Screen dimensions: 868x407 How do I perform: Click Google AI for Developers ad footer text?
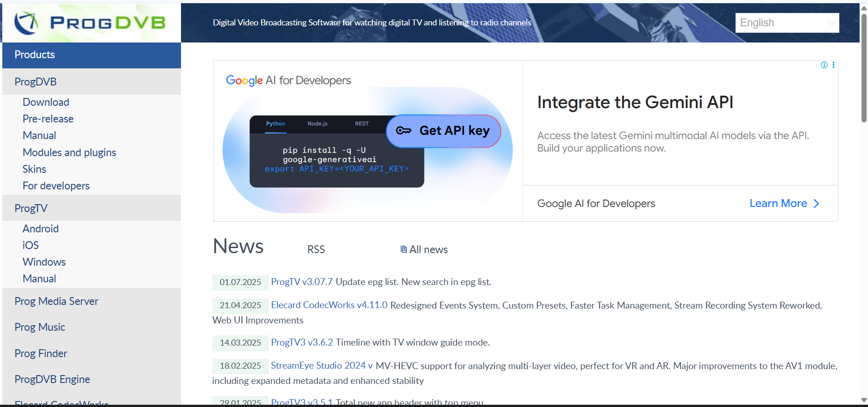coord(596,204)
